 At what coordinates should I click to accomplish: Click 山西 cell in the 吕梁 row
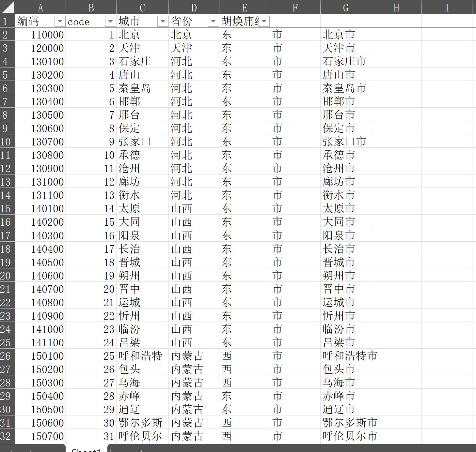(194, 342)
